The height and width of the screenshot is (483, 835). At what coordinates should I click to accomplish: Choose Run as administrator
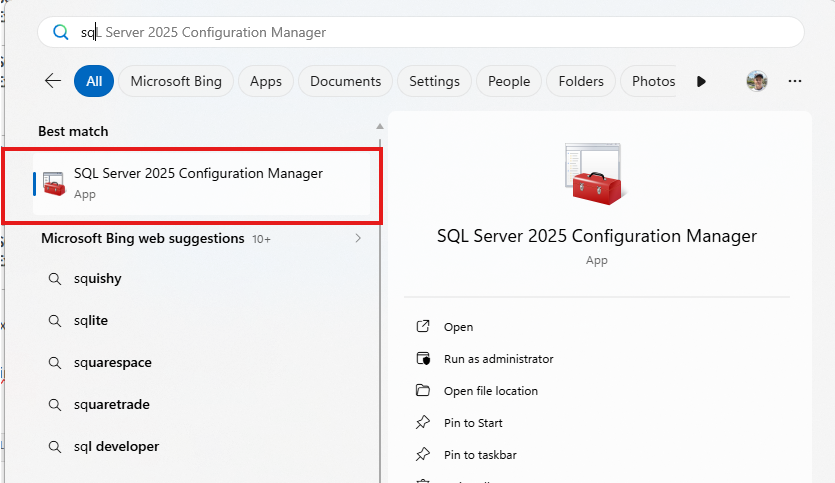point(498,359)
